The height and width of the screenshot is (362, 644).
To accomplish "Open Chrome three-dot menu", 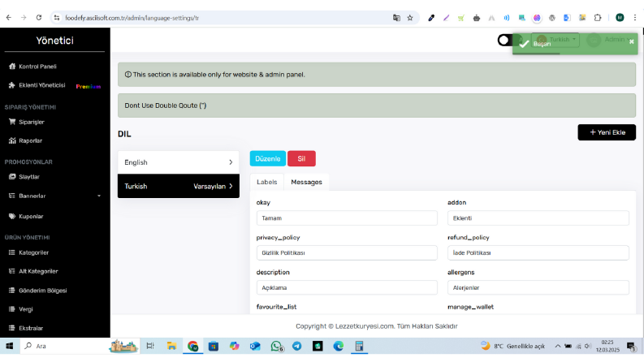I will 634,18.
